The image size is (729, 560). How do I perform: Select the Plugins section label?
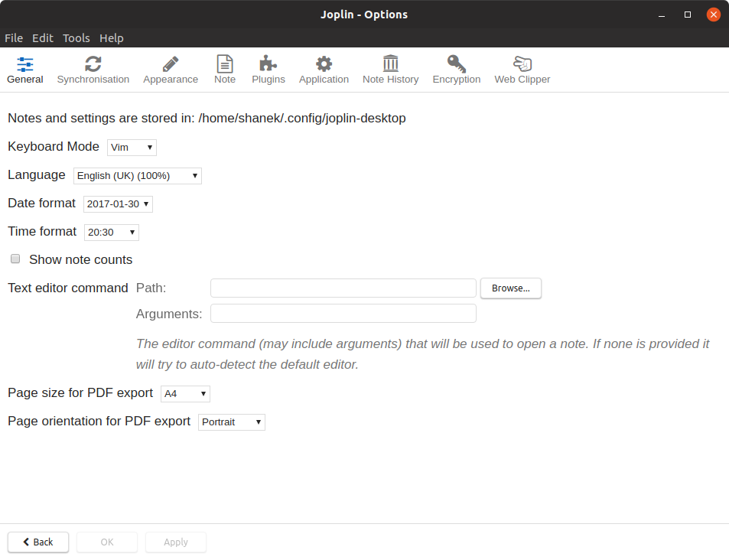tap(268, 80)
